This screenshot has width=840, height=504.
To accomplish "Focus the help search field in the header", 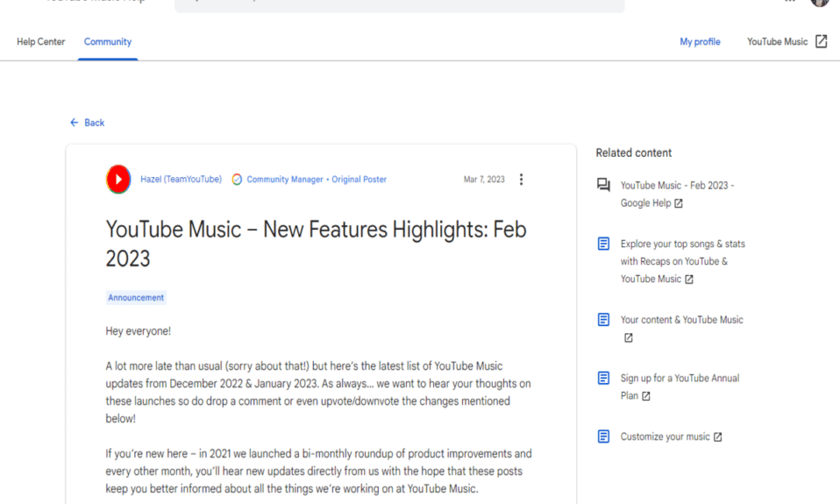I will click(x=400, y=5).
